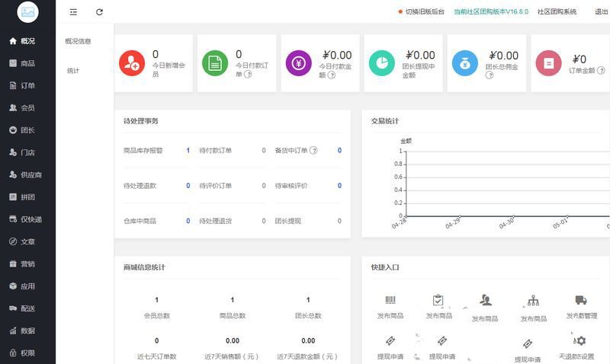The height and width of the screenshot is (364, 610).
Task: Click the 待处理退货 count
Action: pos(264,221)
